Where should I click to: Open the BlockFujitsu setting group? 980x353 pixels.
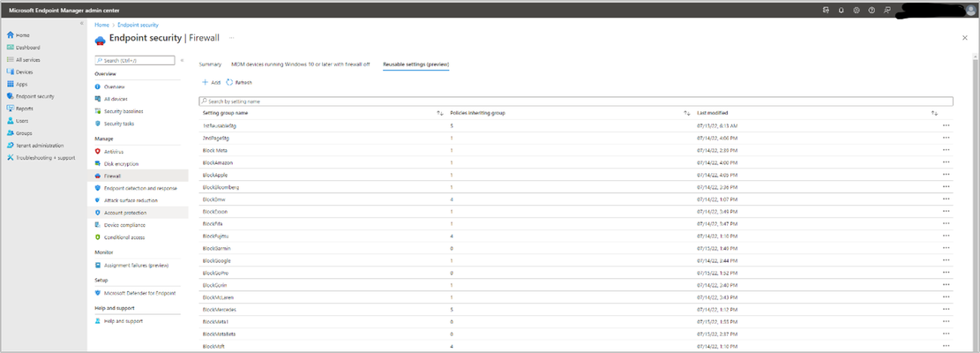pos(217,237)
